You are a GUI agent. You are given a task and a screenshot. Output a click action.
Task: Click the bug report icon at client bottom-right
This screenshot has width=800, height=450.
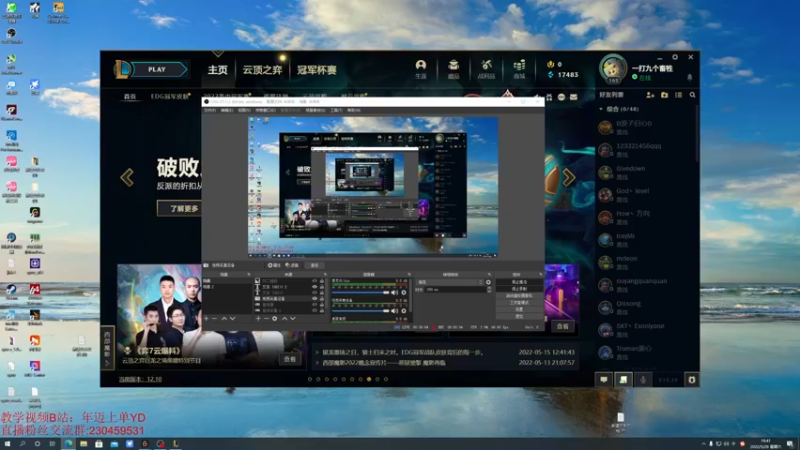tap(692, 380)
